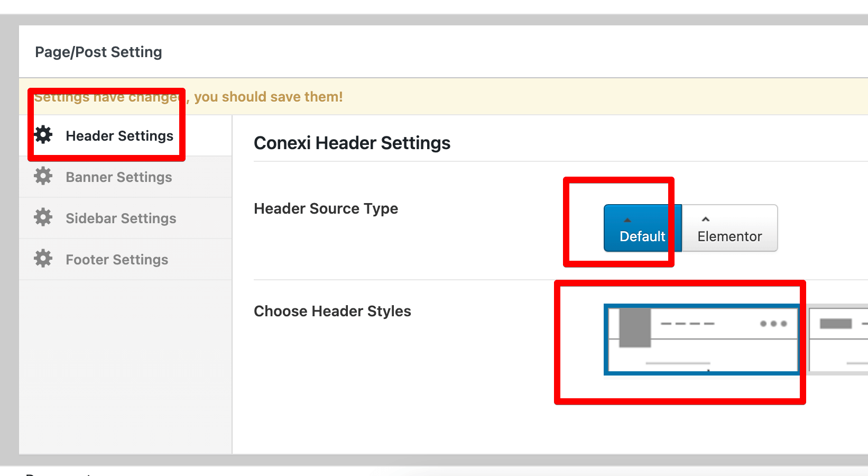Click the Page/Post Setting panel title
The height and width of the screenshot is (476, 868).
98,52
